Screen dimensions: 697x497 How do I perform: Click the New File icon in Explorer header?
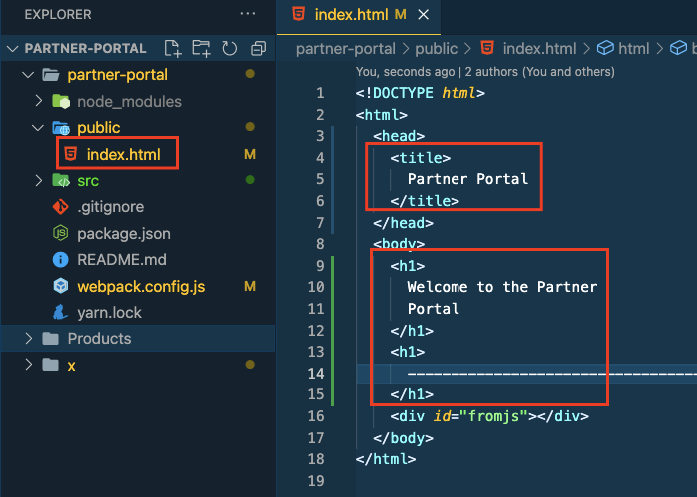172,48
